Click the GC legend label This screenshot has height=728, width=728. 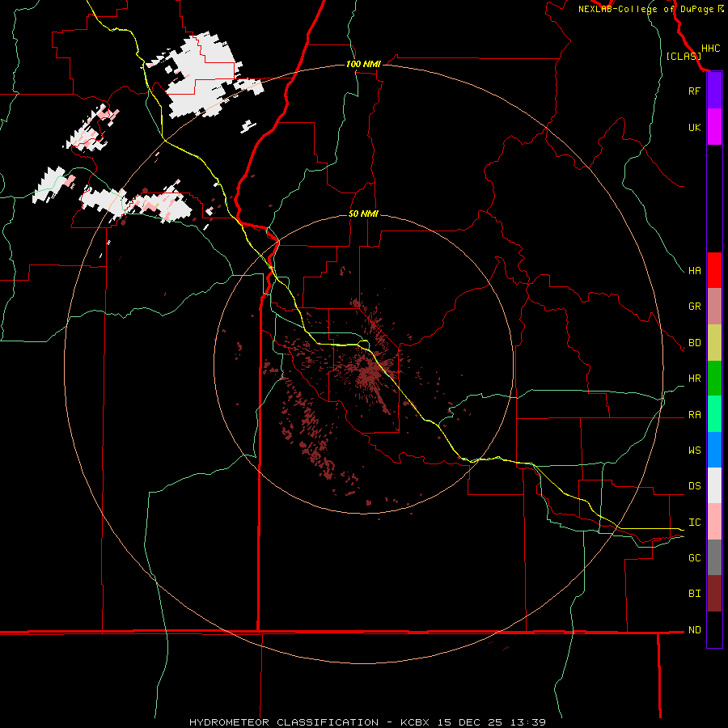(694, 557)
